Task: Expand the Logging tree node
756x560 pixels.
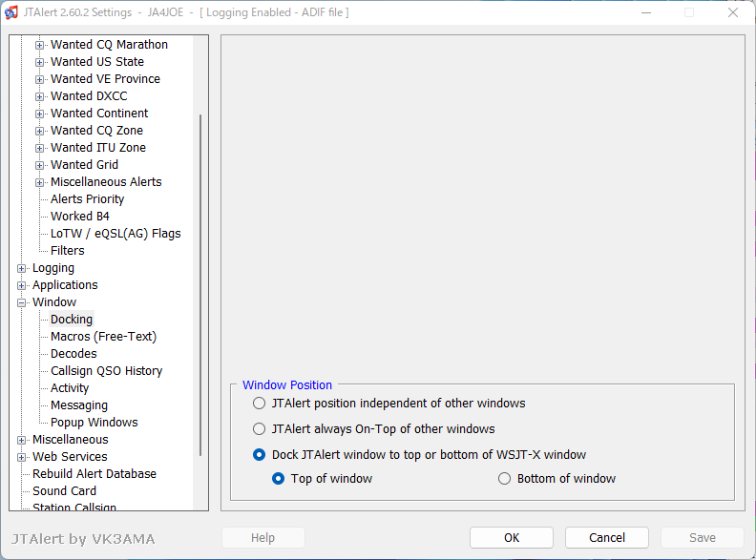Action: tap(21, 268)
